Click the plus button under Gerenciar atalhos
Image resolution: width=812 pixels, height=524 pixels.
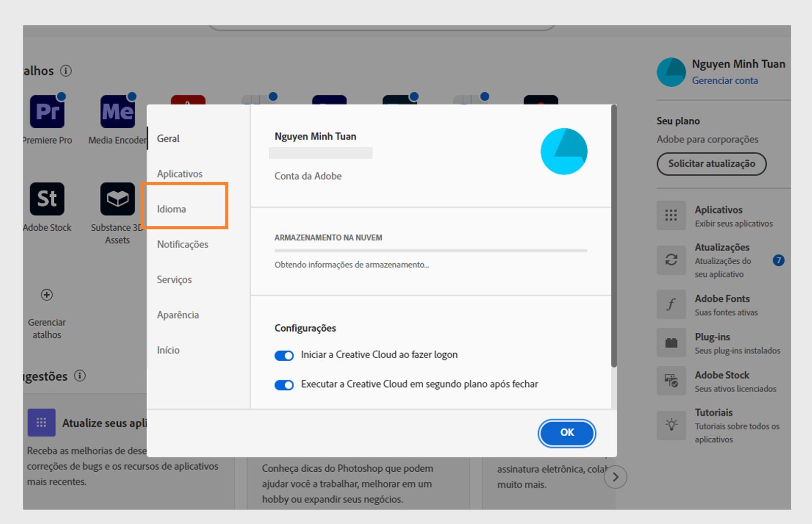47,295
